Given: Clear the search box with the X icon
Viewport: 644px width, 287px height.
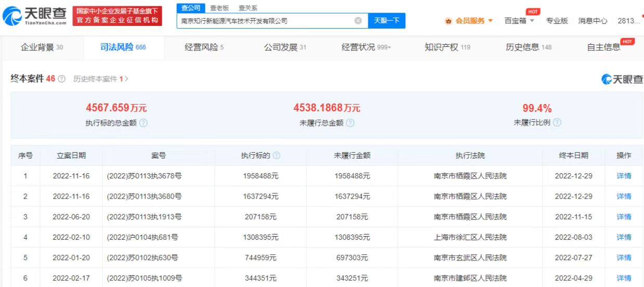Looking at the screenshot, I should coord(358,21).
